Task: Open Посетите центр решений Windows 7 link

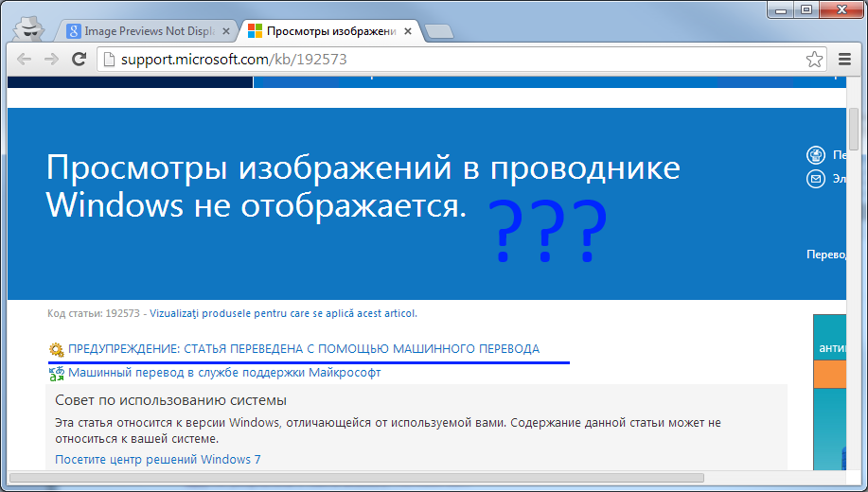Action: (x=158, y=459)
